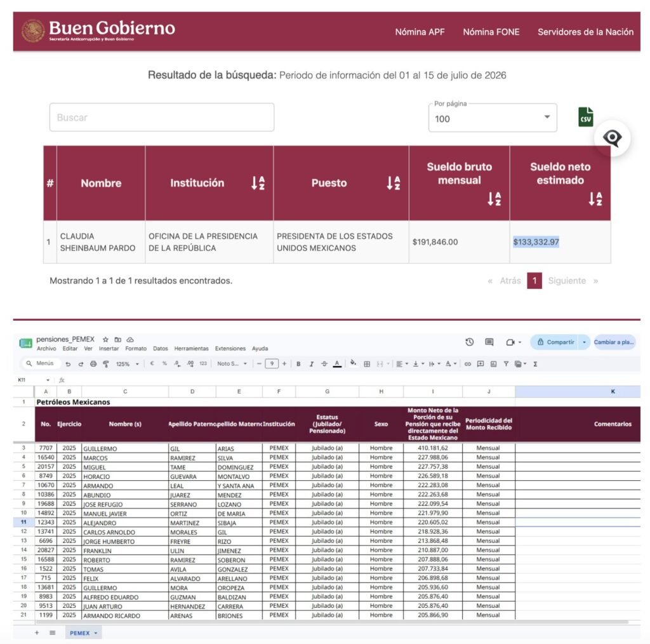Toggle italic formatting

tap(311, 364)
